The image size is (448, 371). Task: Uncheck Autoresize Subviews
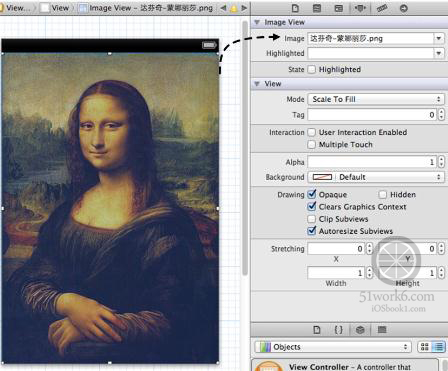click(311, 231)
